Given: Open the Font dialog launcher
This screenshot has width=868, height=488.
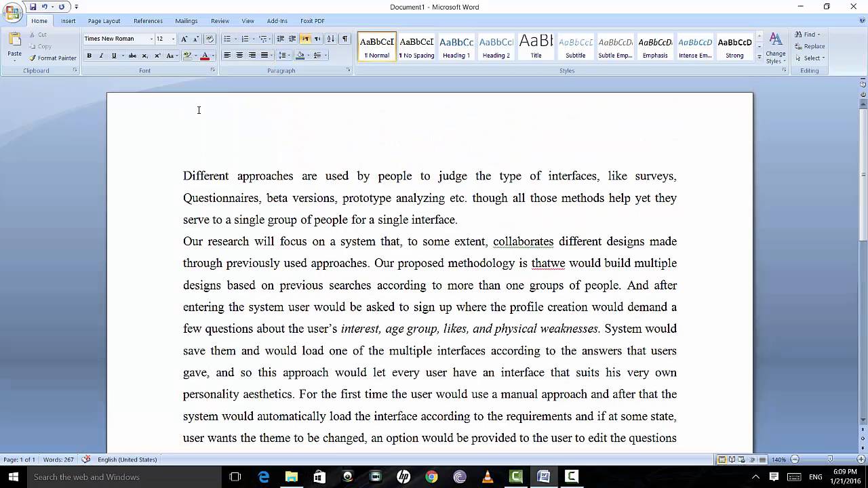Looking at the screenshot, I should [x=212, y=70].
